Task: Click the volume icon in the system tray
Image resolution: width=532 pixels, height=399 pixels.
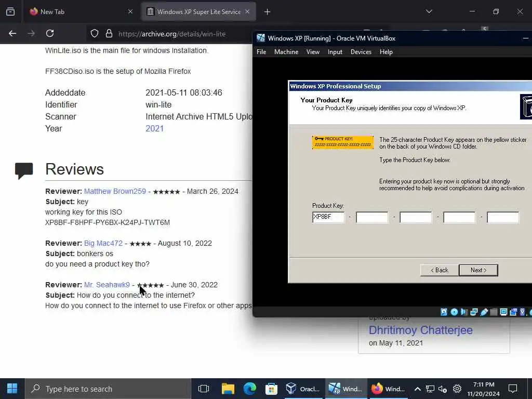Action: click(x=443, y=389)
